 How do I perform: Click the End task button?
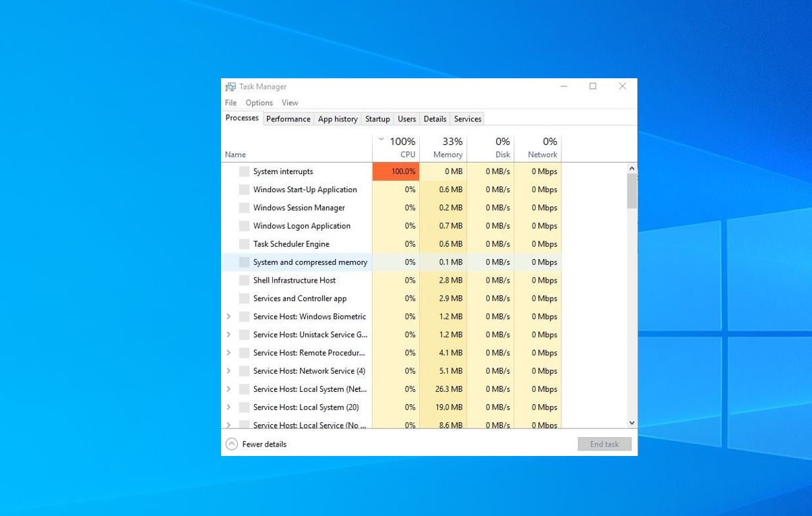click(x=604, y=444)
